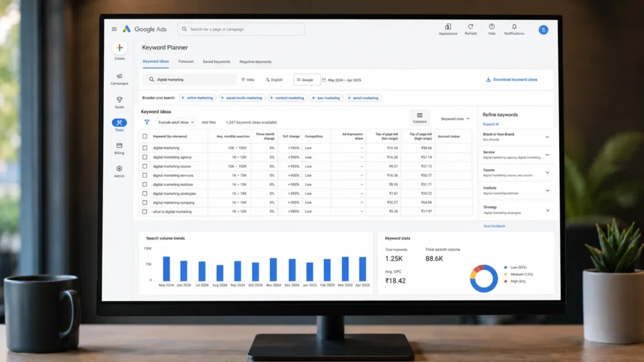Expand the Course refine group
This screenshot has width=644, height=362.
point(547,173)
